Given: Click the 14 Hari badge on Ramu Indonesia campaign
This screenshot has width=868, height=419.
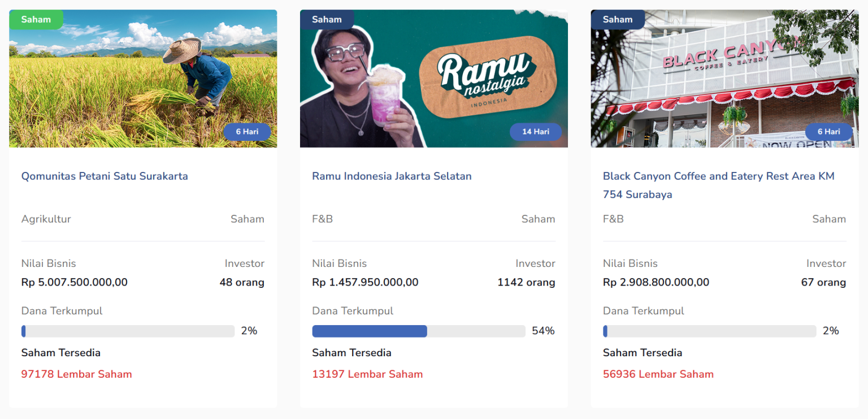Looking at the screenshot, I should click(x=536, y=132).
